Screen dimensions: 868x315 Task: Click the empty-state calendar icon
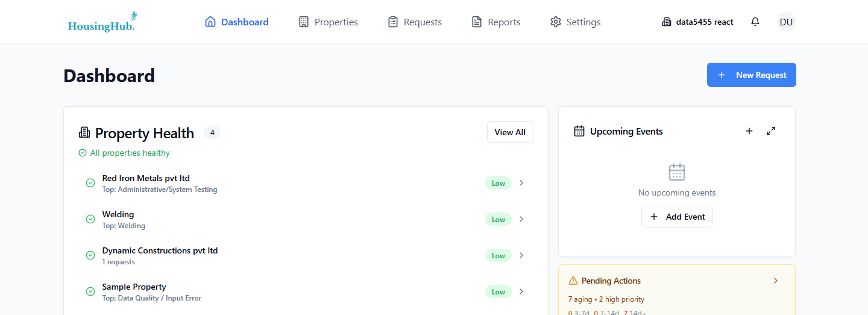pyautogui.click(x=677, y=172)
